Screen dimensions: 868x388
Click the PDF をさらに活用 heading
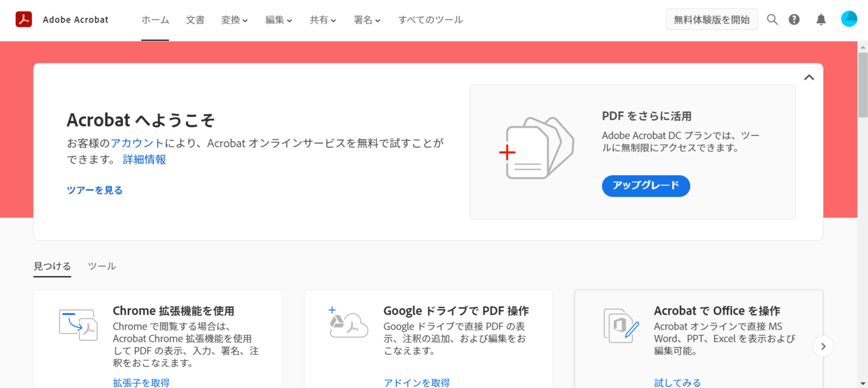(x=647, y=116)
